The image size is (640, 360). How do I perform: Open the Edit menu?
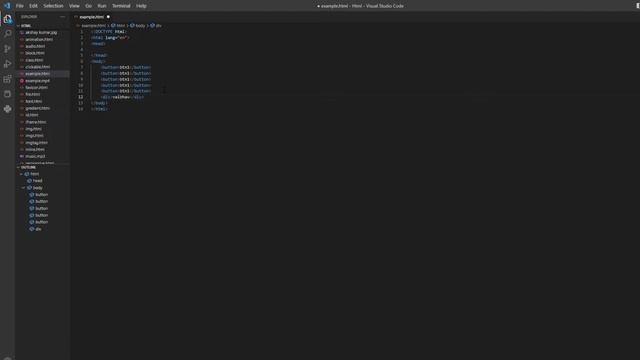point(33,6)
